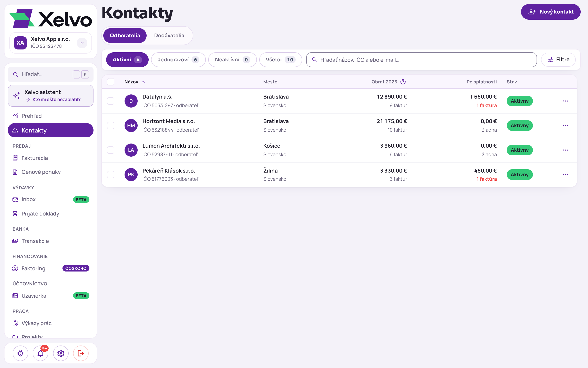Show Všetci contacts filter
588x368 pixels.
click(281, 60)
